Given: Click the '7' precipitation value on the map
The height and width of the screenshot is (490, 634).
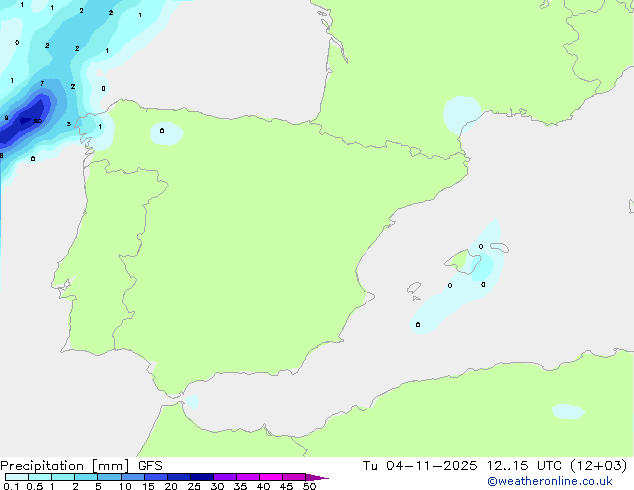Looking at the screenshot, I should coord(42,84).
